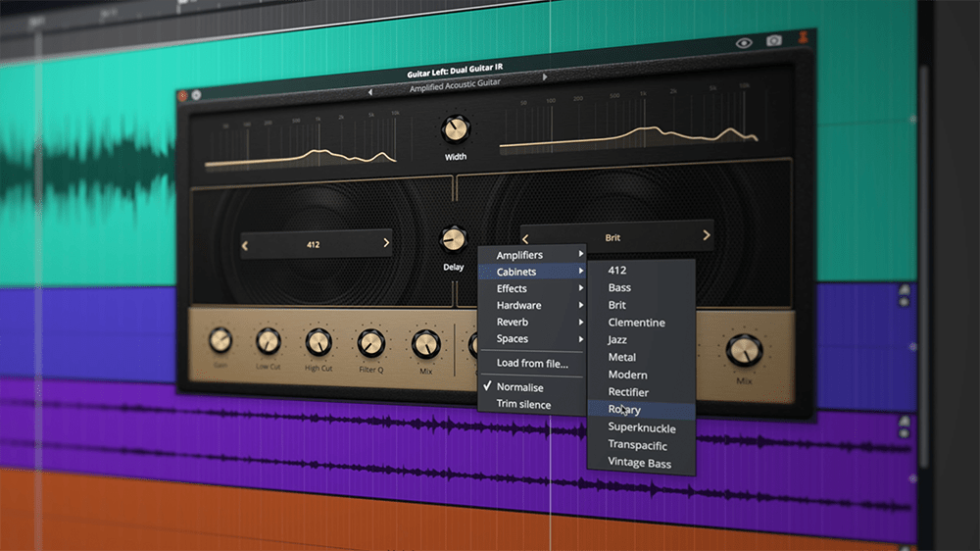This screenshot has width=980, height=551.
Task: Select previous cabinet left of 412
Action: tap(245, 245)
